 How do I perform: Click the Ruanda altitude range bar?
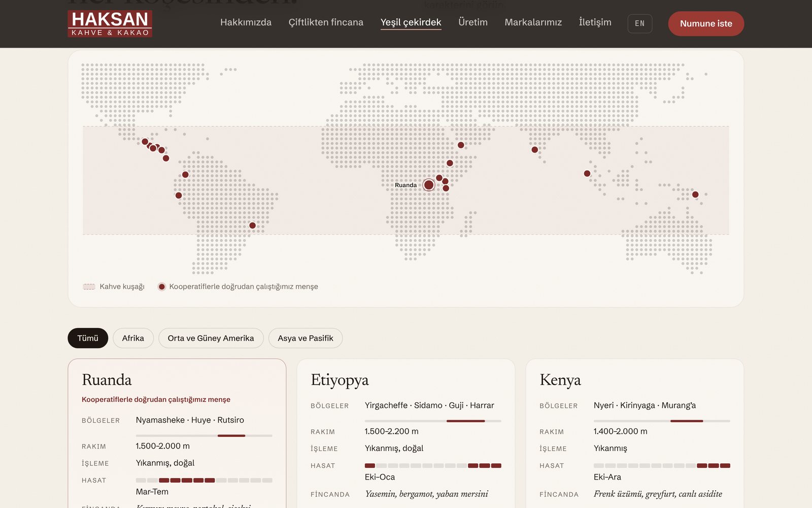(x=204, y=436)
